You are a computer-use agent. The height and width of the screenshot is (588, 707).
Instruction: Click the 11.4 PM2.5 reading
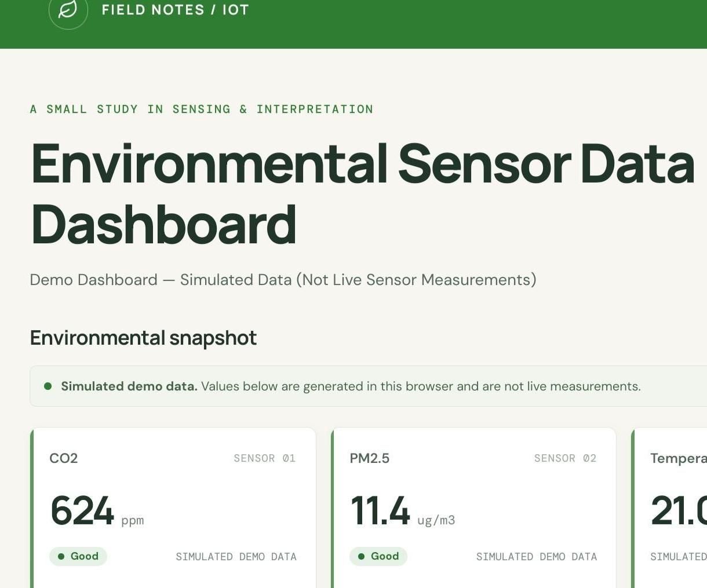point(380,511)
